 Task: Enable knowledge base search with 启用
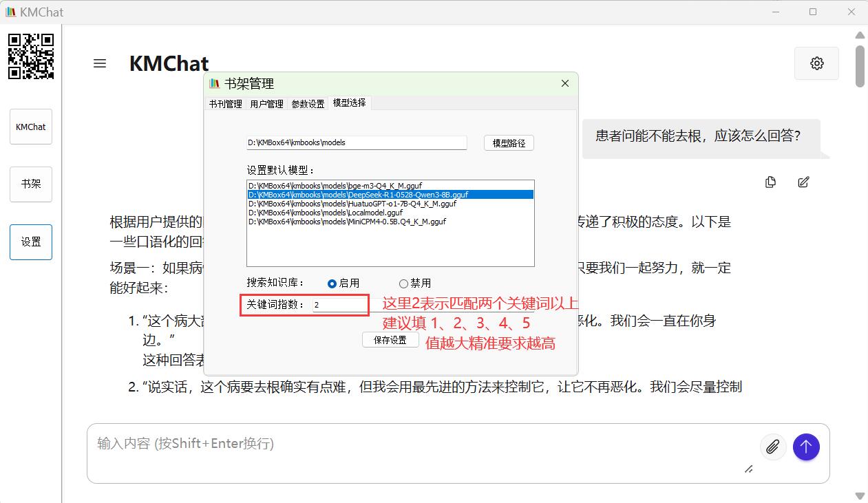click(x=332, y=283)
